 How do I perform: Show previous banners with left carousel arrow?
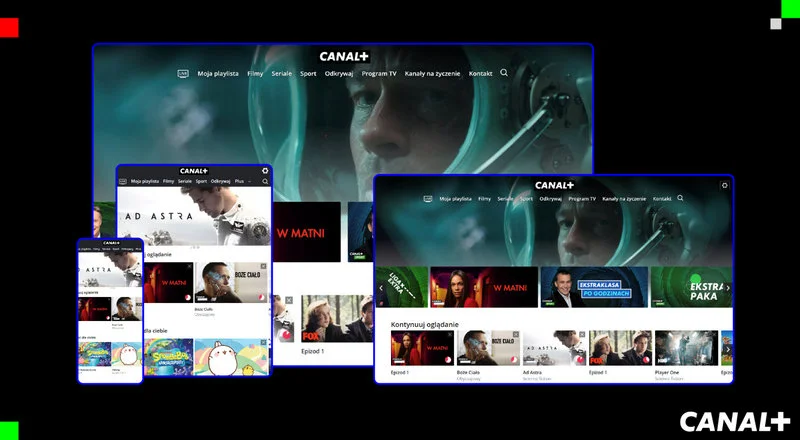pyautogui.click(x=381, y=288)
